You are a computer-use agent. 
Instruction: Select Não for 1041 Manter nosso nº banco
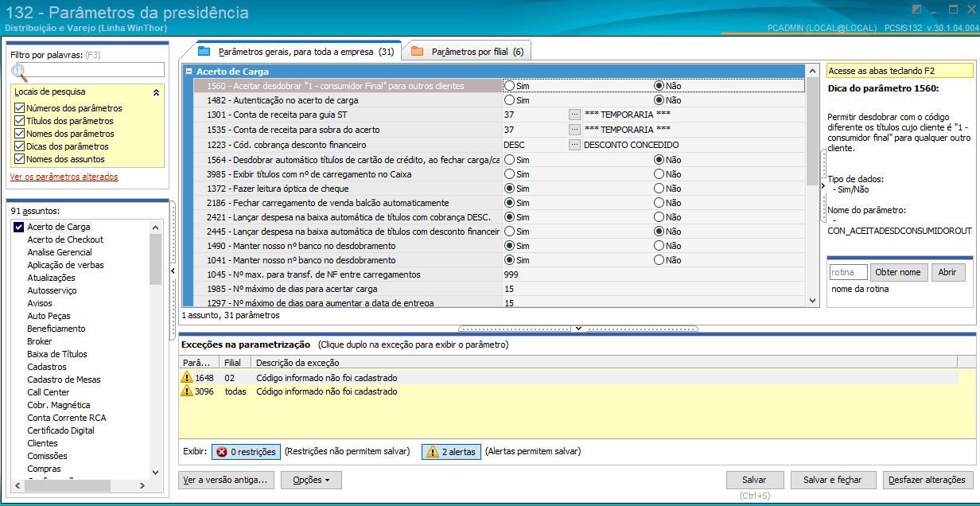click(659, 260)
